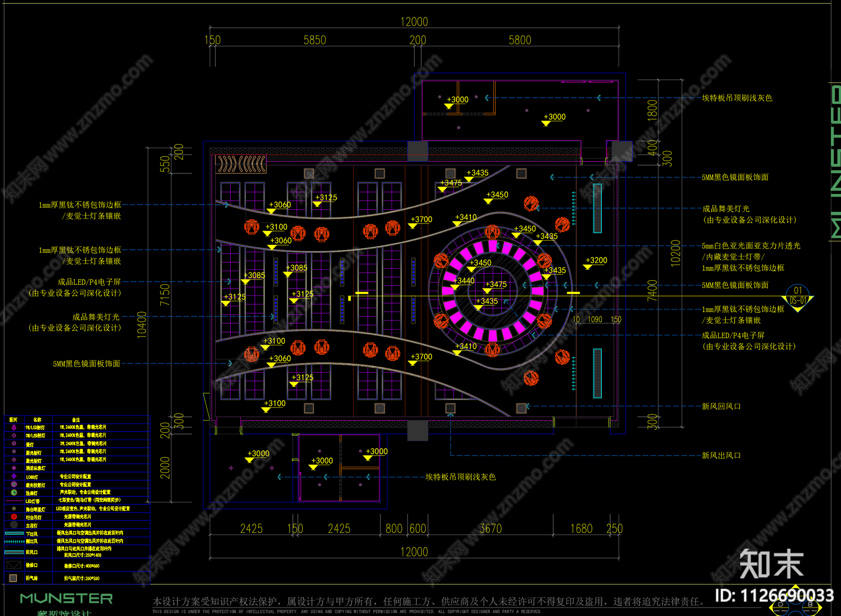Click the 下出风 vent legend symbol
841x616 pixels.
pos(14,533)
